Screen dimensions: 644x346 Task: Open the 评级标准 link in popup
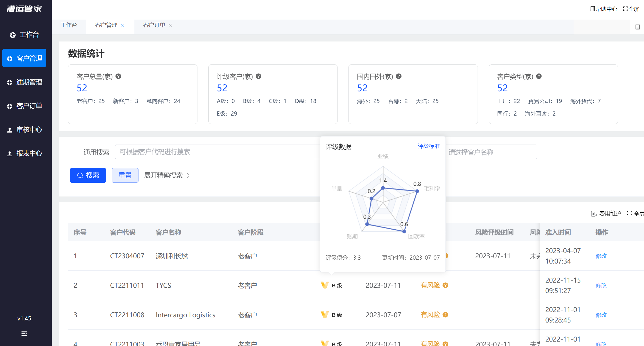pyautogui.click(x=429, y=146)
